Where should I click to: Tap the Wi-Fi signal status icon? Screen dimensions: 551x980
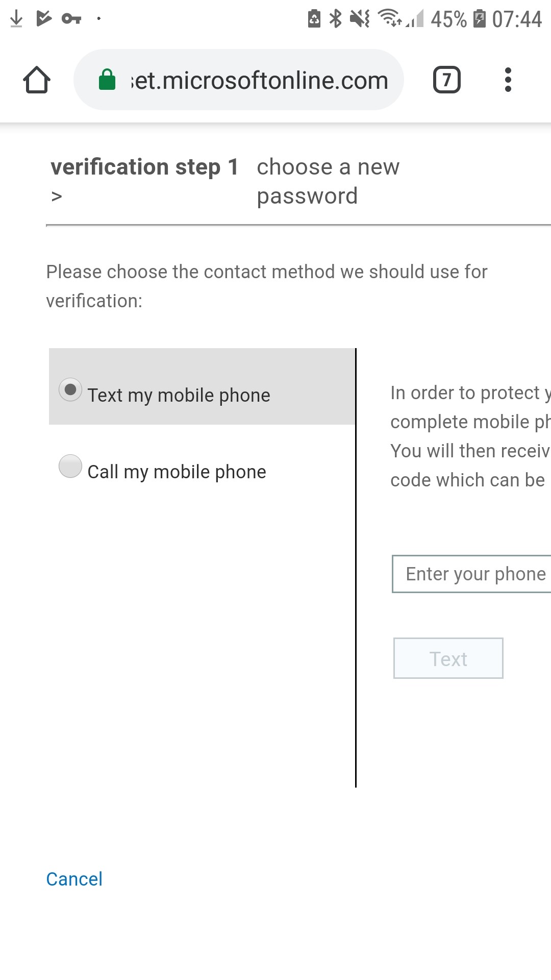(389, 18)
